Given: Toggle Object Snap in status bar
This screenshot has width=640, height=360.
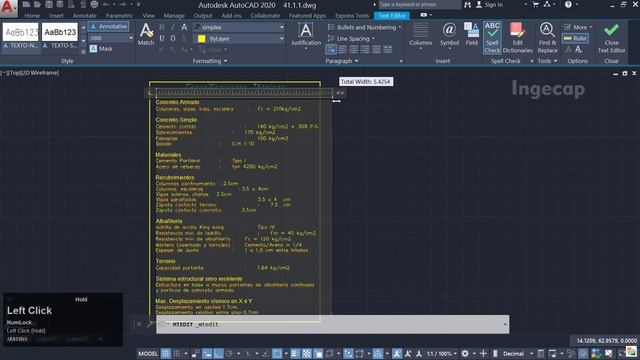Looking at the screenshot, I should click(277, 353).
